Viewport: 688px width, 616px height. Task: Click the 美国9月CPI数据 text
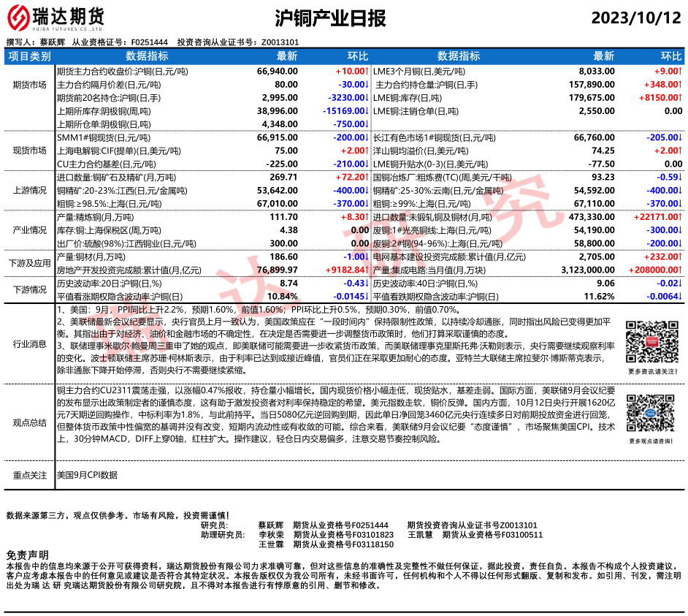87,475
